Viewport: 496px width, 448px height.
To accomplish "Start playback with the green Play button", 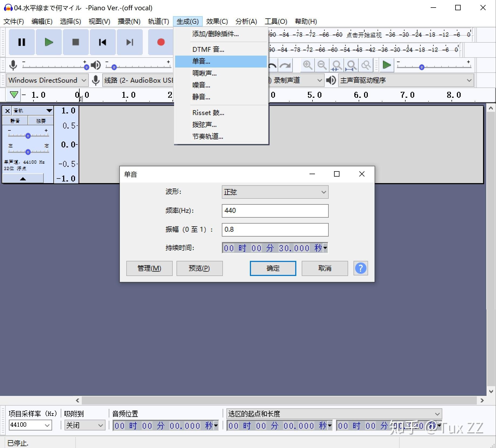I will coord(49,42).
